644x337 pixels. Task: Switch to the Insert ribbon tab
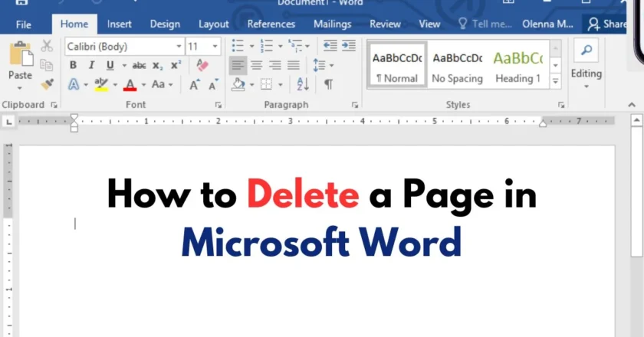[x=119, y=25]
